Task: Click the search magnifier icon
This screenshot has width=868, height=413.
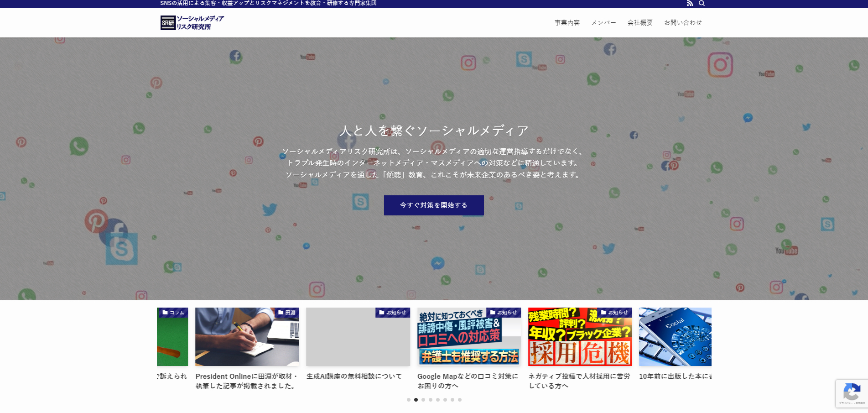Action: (702, 3)
